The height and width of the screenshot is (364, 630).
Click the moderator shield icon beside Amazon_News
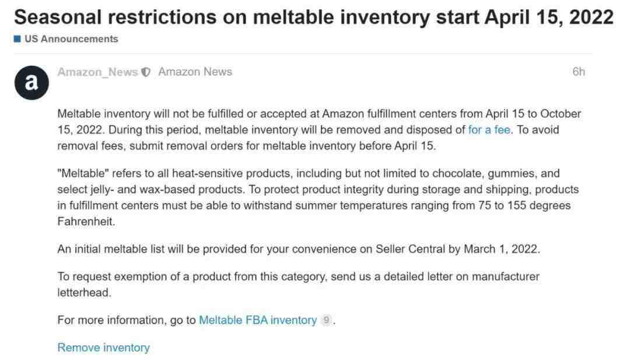[146, 72]
